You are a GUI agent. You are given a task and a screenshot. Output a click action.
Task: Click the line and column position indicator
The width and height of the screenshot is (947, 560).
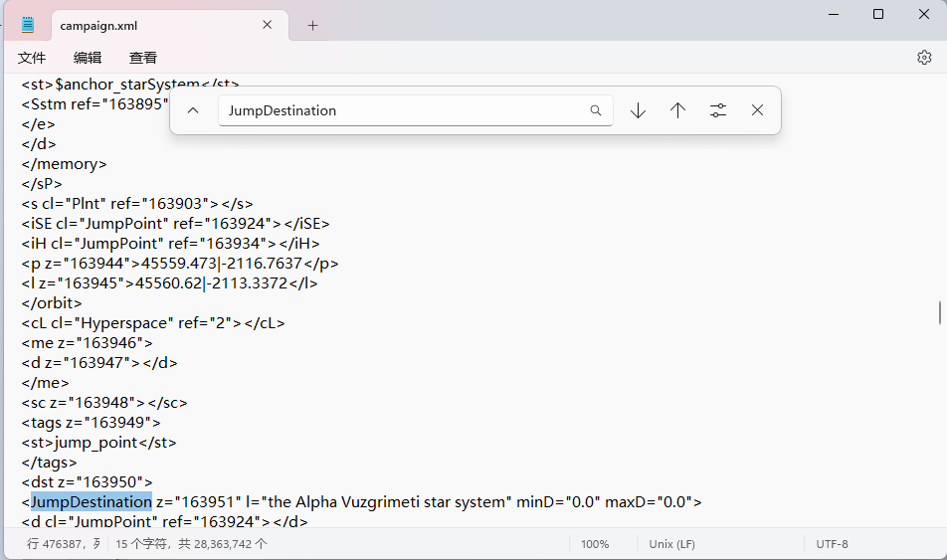point(62,544)
